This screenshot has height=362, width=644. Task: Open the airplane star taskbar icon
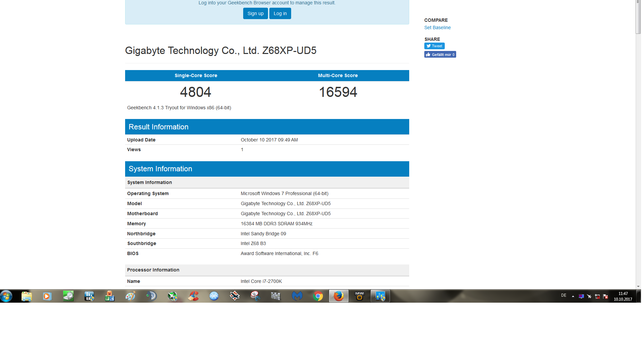pyautogui.click(x=235, y=296)
